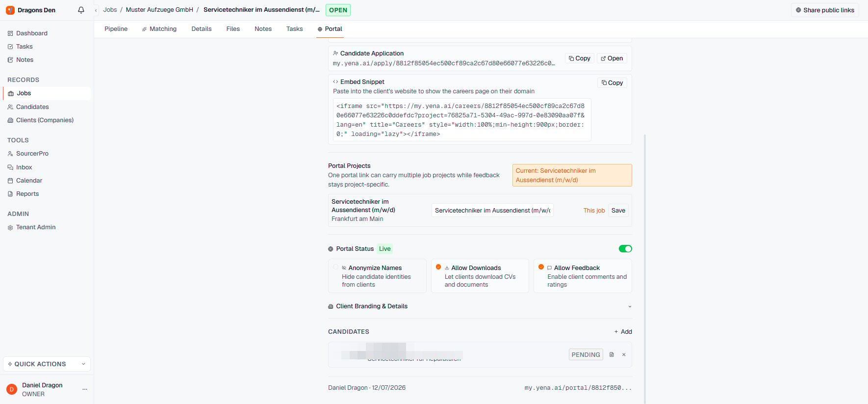
Task: Open the Candidate Application link
Action: pos(612,58)
